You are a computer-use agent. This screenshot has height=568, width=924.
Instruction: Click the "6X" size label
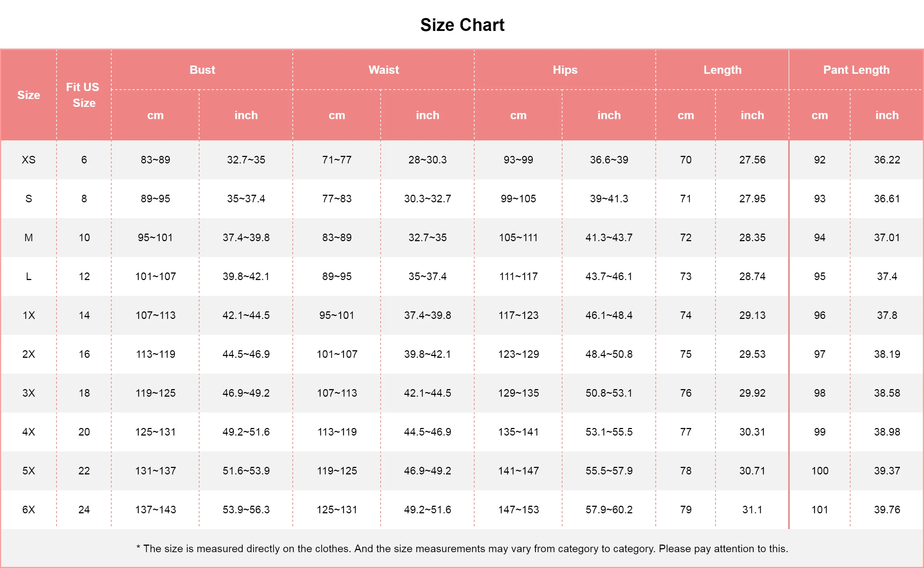click(28, 510)
